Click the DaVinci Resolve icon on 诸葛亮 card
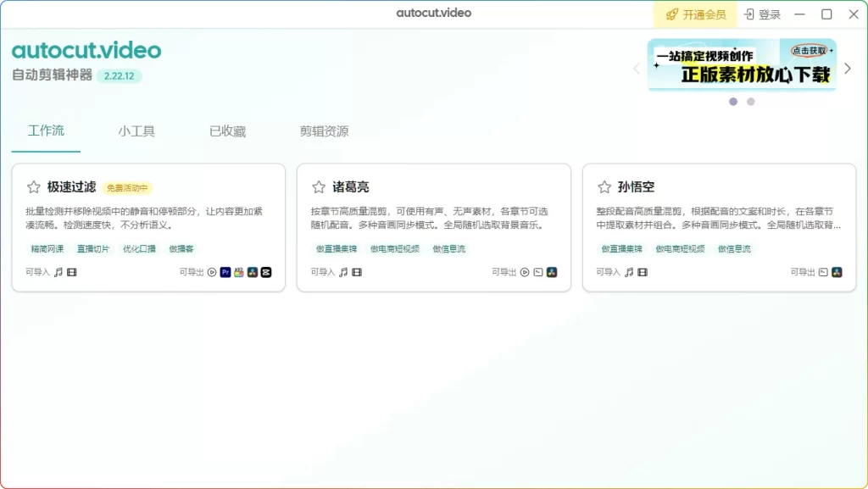The image size is (868, 489). click(552, 272)
